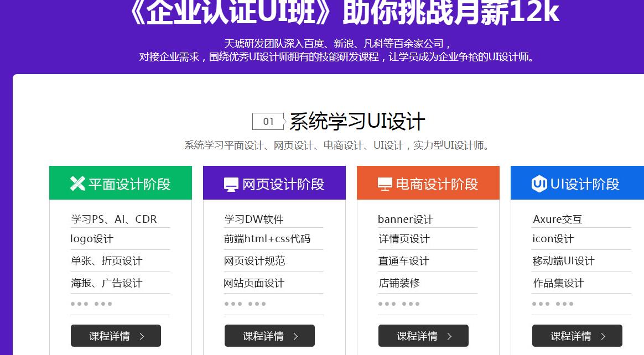644x355 pixels.
Task: Open 课程详情 under UI设计阶段 card
Action: 577,336
